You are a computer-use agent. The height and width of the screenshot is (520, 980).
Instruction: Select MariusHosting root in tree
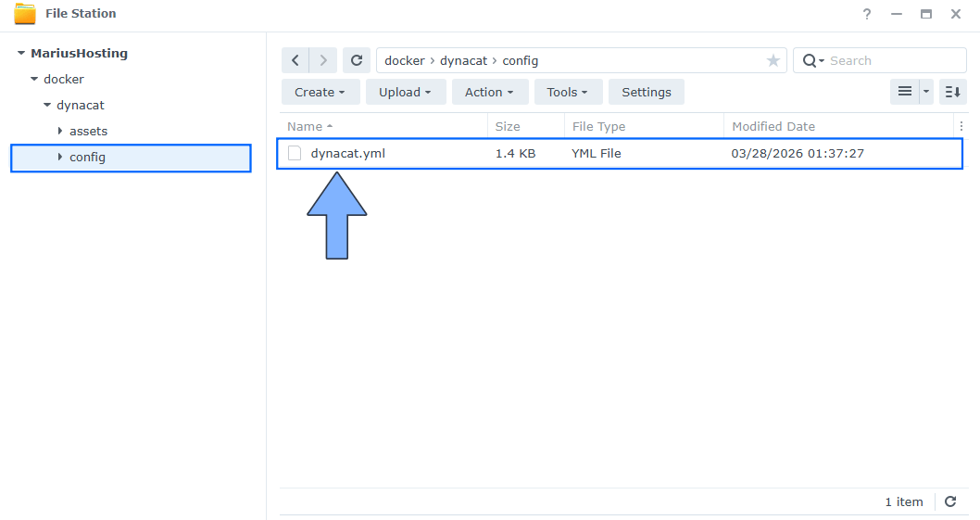point(80,53)
